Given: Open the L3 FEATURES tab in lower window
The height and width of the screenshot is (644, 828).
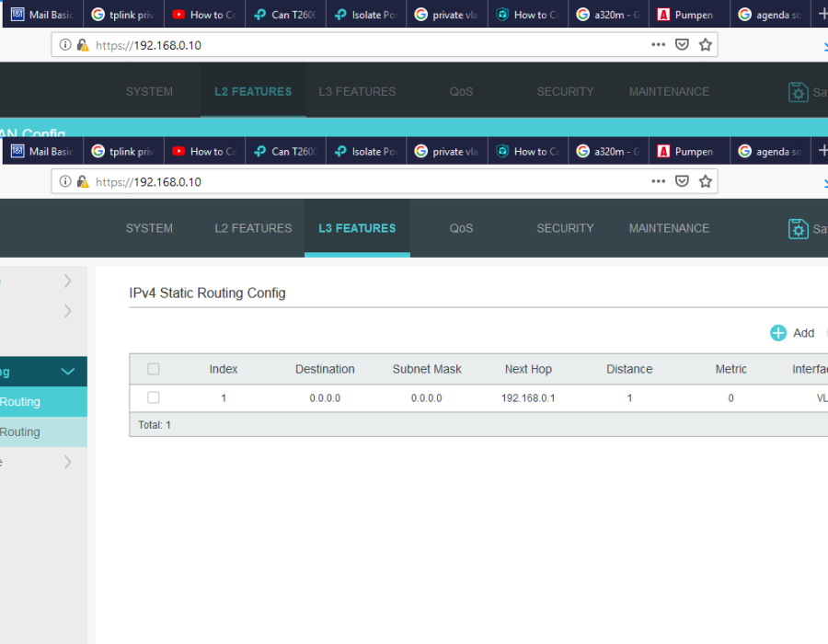Looking at the screenshot, I should [x=357, y=228].
